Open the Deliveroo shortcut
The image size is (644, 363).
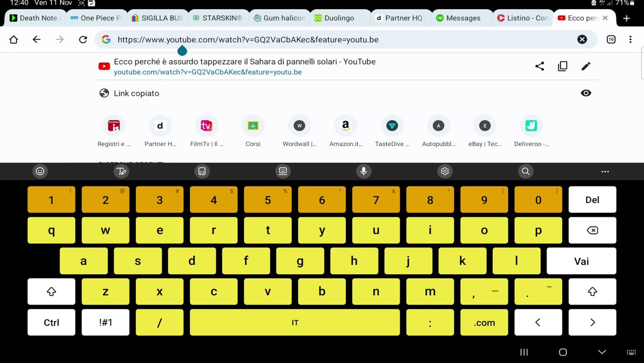pyautogui.click(x=531, y=132)
